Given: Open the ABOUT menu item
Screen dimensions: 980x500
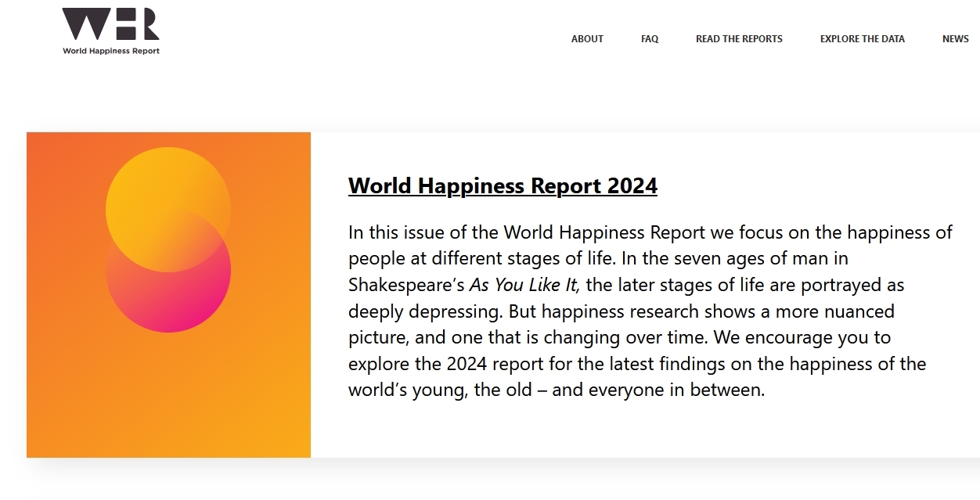Looking at the screenshot, I should (x=587, y=39).
